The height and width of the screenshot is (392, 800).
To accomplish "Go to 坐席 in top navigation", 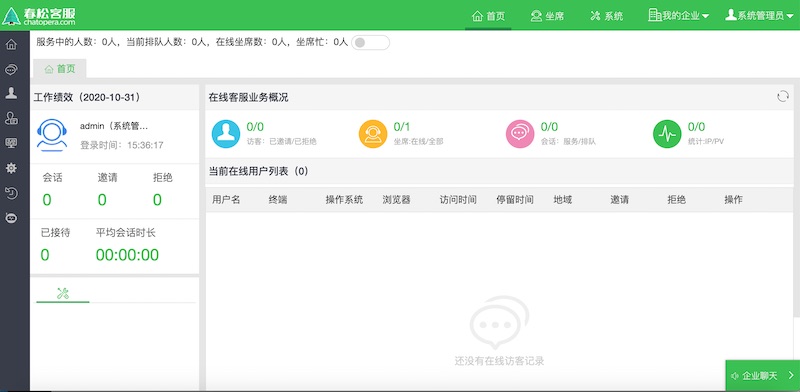I will pyautogui.click(x=547, y=16).
